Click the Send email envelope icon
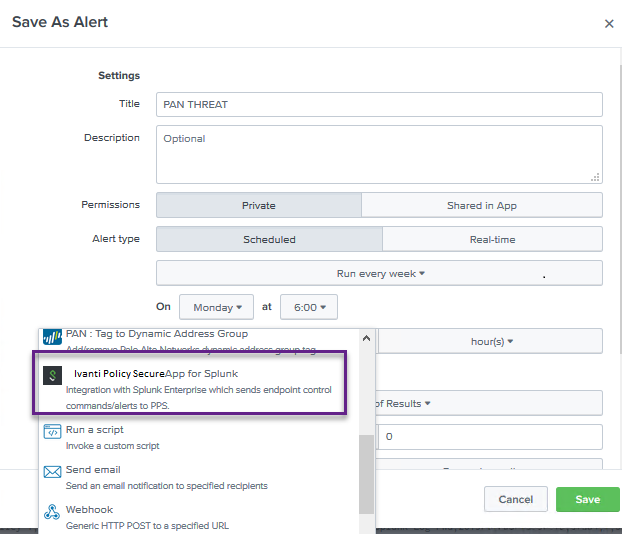The height and width of the screenshot is (534, 622). (52, 472)
